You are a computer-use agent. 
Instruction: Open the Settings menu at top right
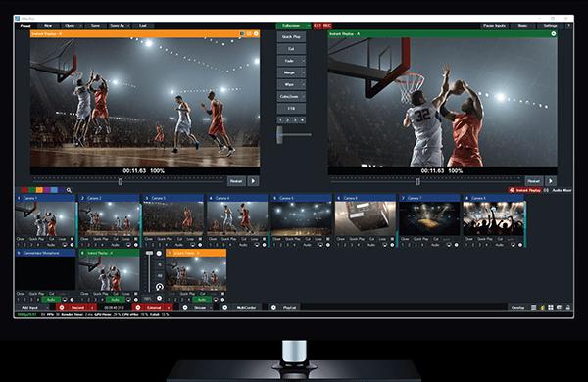pyautogui.click(x=550, y=26)
